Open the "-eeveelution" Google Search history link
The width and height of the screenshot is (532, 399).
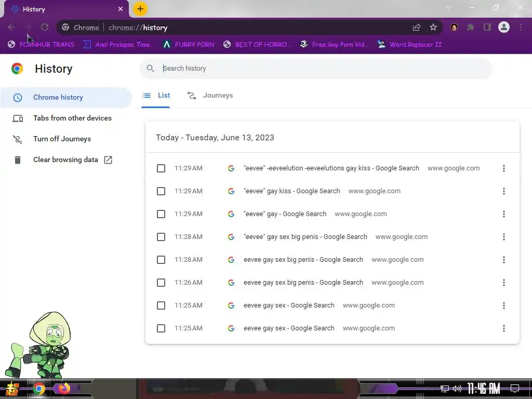pos(331,168)
